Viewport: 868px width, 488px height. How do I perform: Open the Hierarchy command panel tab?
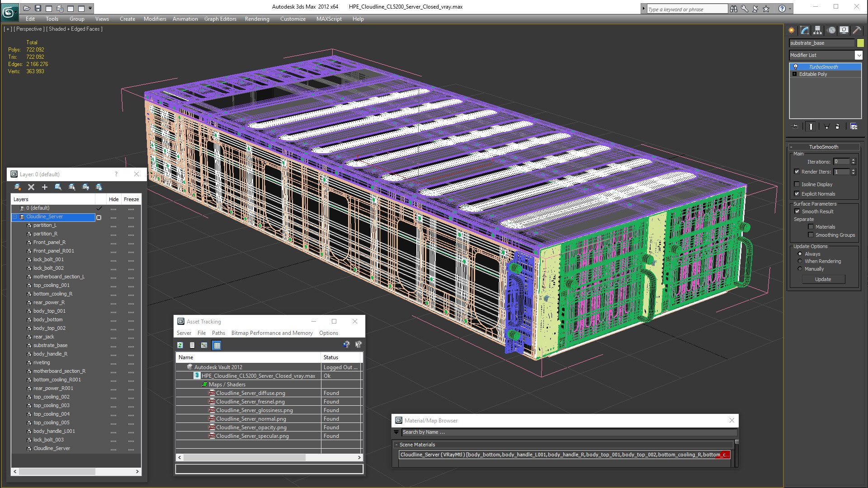817,30
